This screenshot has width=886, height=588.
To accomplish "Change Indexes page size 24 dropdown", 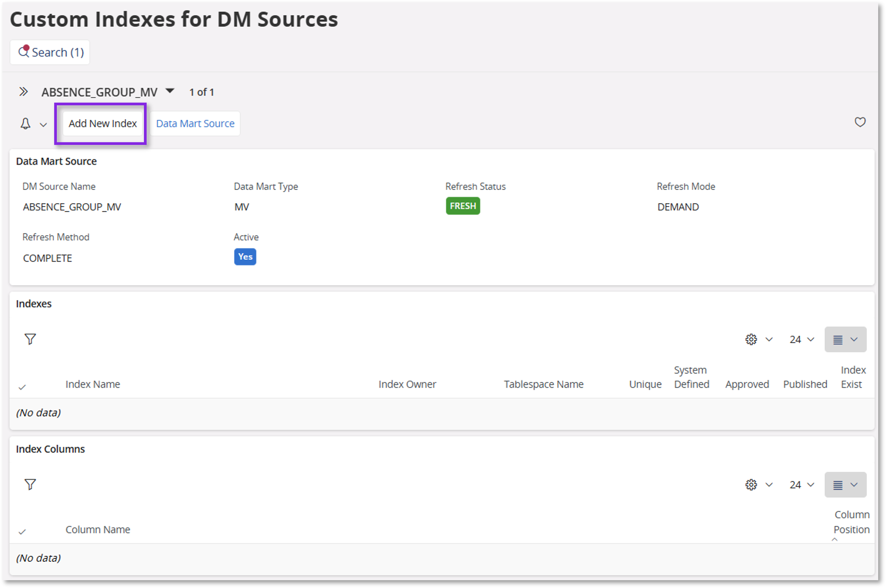I will 802,339.
